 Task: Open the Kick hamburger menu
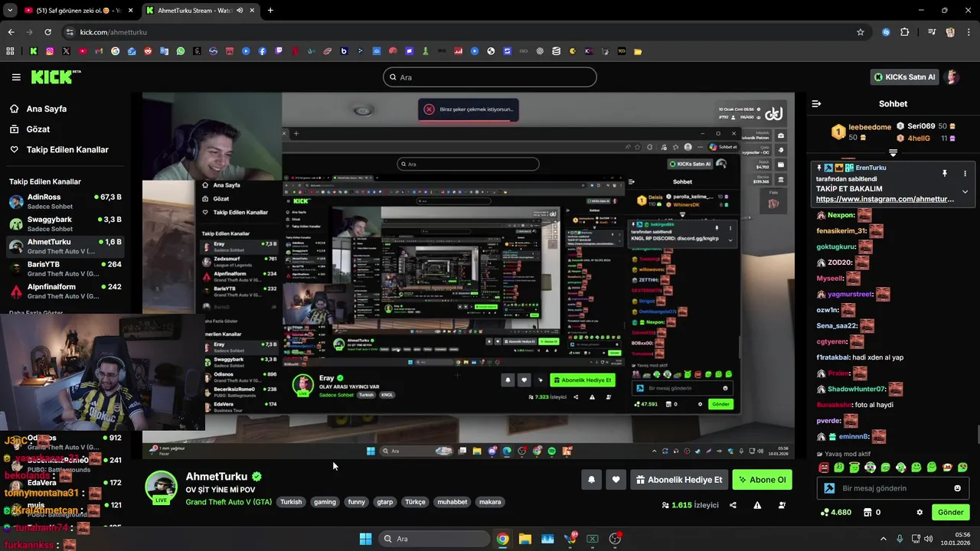16,77
